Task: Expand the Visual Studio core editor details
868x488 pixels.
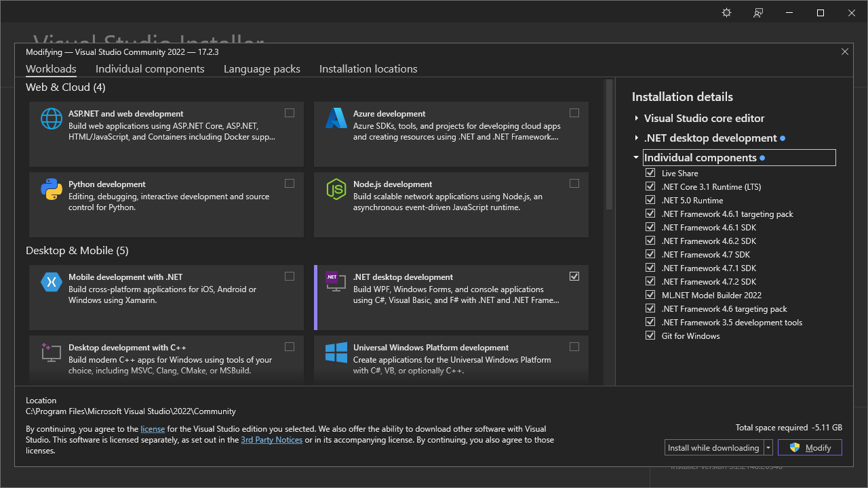Action: [x=636, y=118]
